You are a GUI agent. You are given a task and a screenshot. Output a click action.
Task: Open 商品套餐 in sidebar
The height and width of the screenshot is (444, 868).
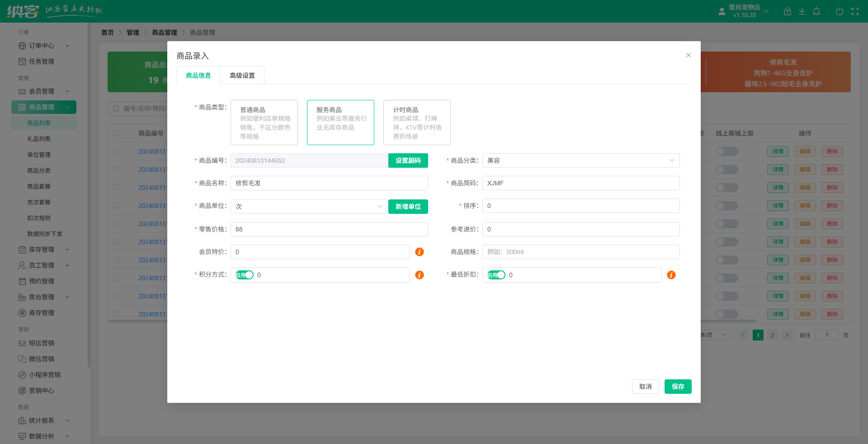39,186
